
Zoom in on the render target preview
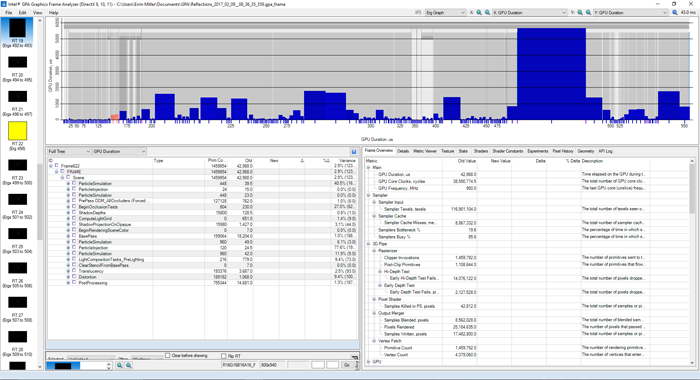[x=120, y=365]
